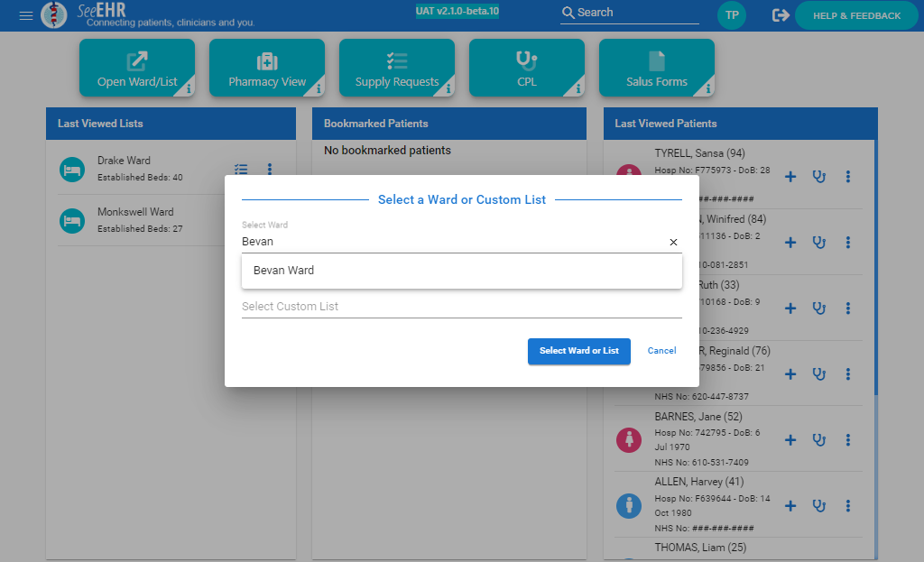Open more options for TYRELL, Sansa
924x562 pixels.
coord(848,177)
